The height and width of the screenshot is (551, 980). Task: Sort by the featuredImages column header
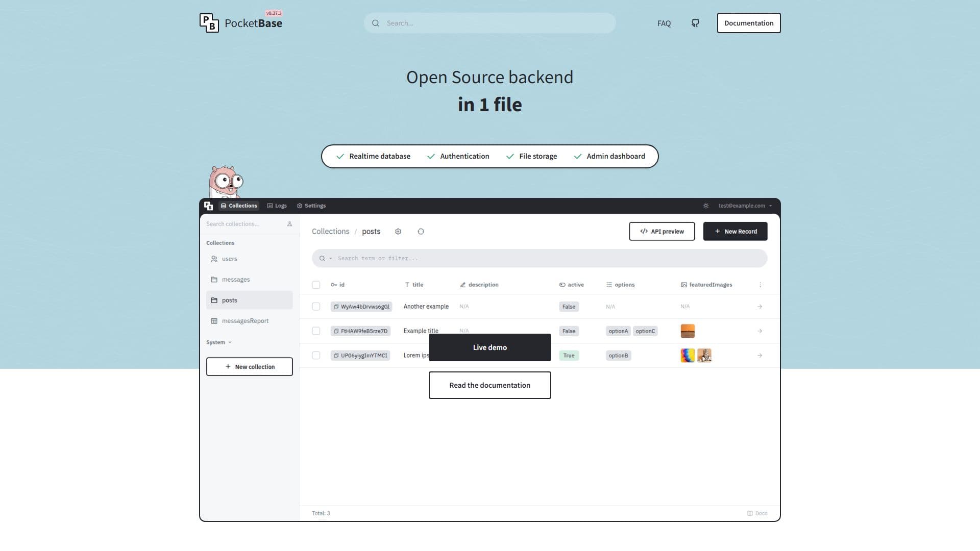(706, 285)
